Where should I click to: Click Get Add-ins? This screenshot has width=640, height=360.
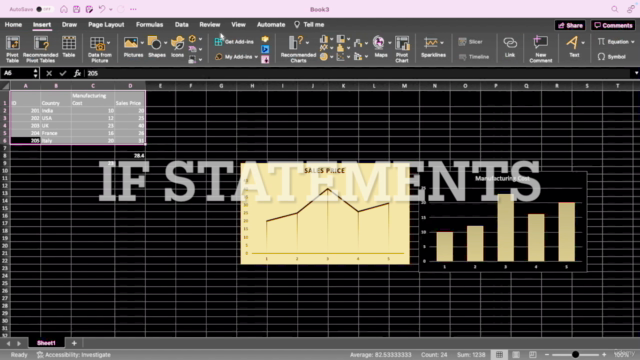coord(234,42)
